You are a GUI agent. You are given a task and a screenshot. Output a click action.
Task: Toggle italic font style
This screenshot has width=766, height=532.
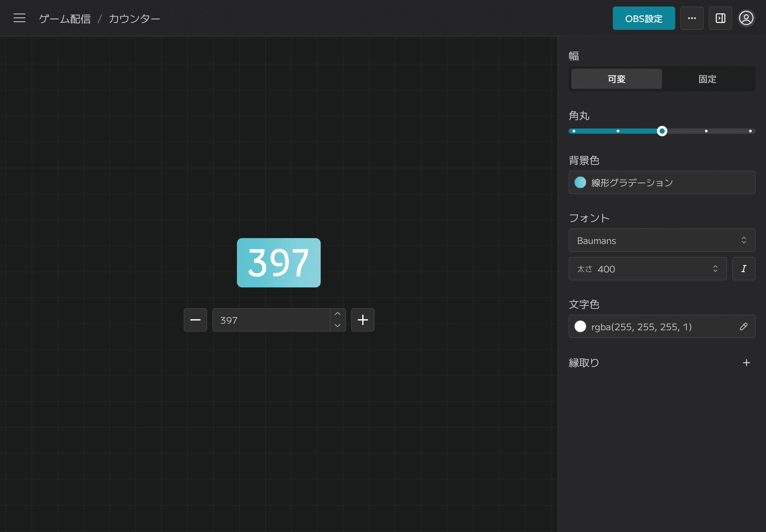[743, 269]
